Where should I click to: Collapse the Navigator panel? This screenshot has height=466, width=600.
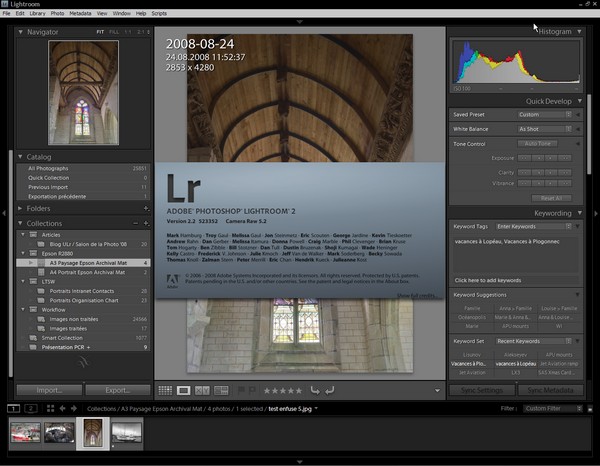(x=20, y=32)
